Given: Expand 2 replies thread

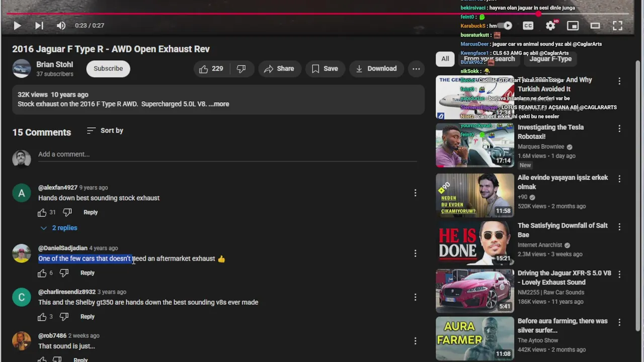Looking at the screenshot, I should (x=59, y=228).
